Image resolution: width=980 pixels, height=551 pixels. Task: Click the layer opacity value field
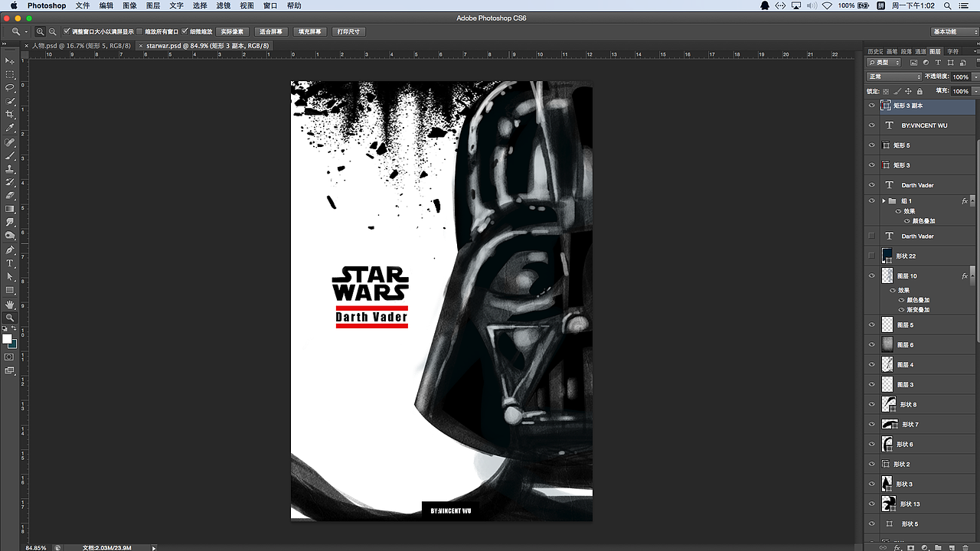tap(960, 77)
